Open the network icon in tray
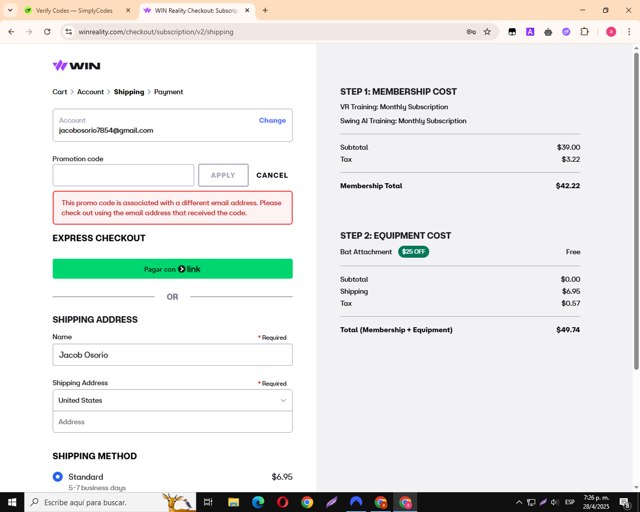 coord(531,502)
